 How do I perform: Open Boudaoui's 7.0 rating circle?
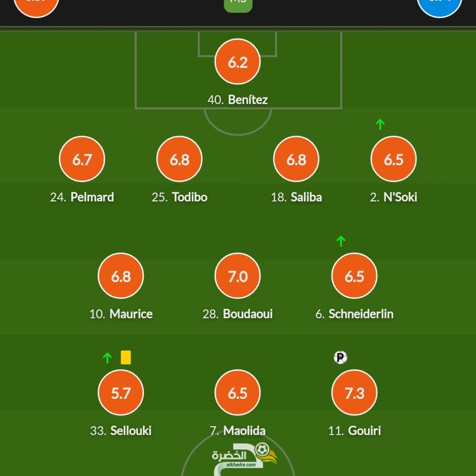pos(238,276)
